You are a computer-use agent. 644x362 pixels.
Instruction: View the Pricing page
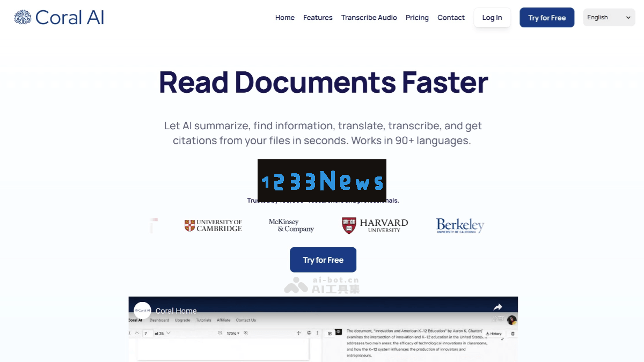pos(417,18)
